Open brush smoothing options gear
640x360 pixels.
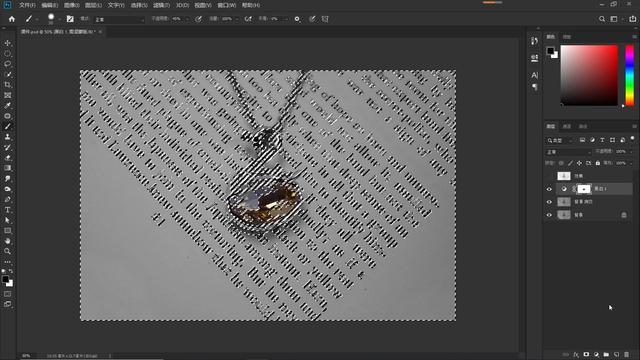pyautogui.click(x=297, y=19)
